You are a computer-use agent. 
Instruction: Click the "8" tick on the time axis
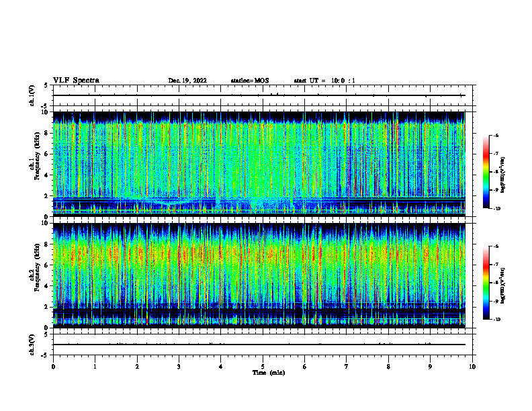pyautogui.click(x=388, y=367)
